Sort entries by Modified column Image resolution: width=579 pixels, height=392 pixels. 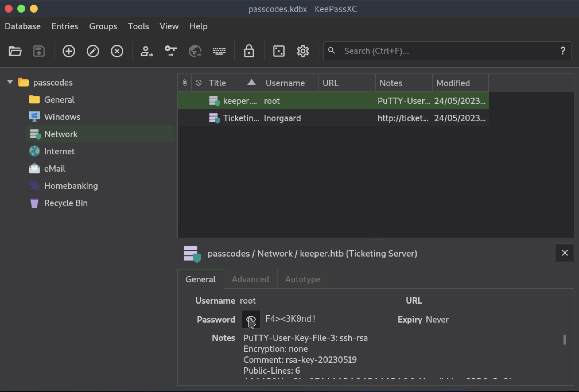click(460, 83)
